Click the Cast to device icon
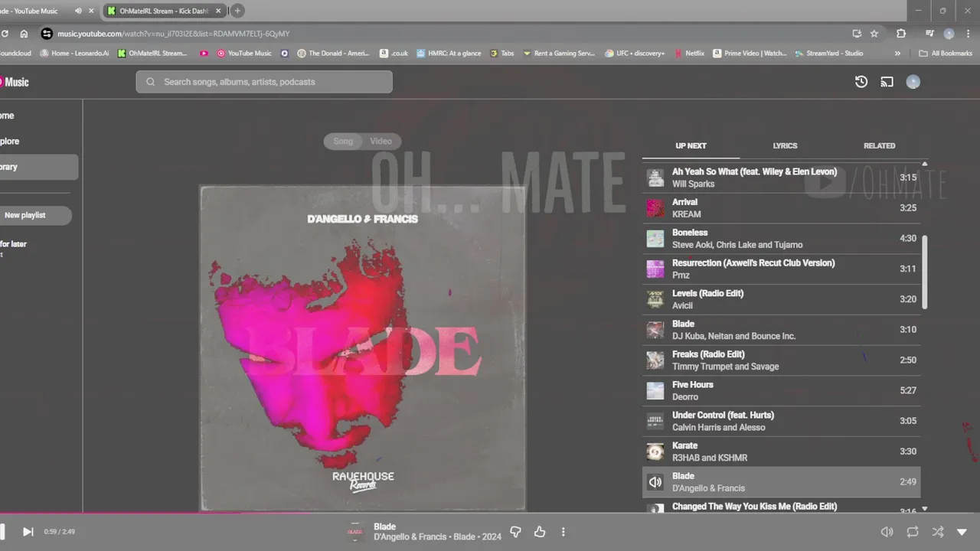Screen dimensions: 980x551 pos(887,82)
